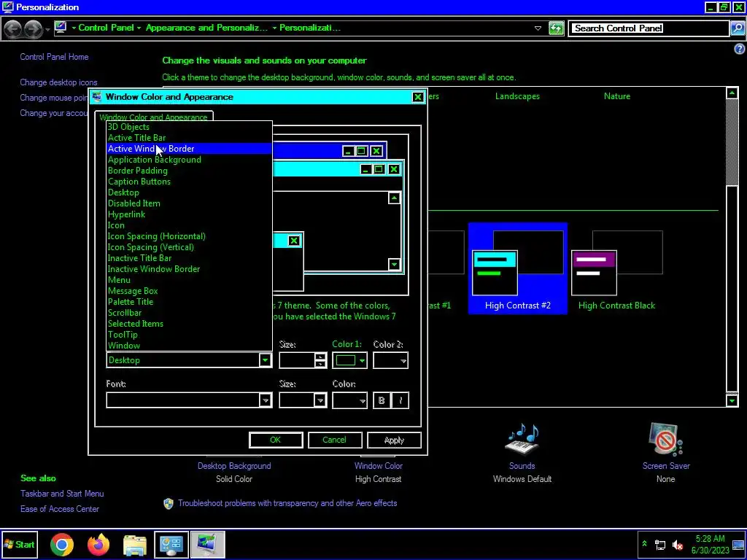Expand the Item combo box arrow

click(266, 360)
